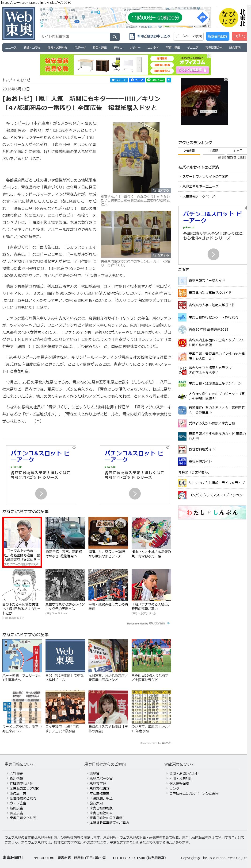Open スポーツ in the navigation bar
The height and width of the screenshot is (868, 251).
(80, 48)
